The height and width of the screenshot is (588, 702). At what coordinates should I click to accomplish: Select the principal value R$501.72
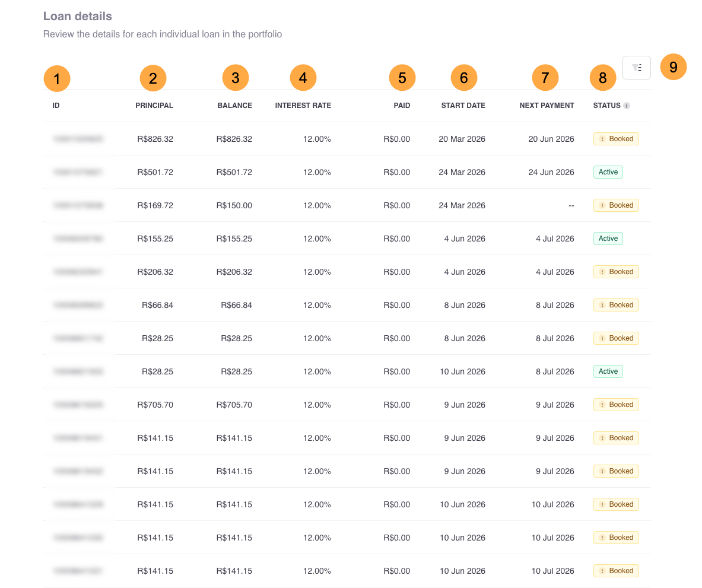tap(155, 172)
